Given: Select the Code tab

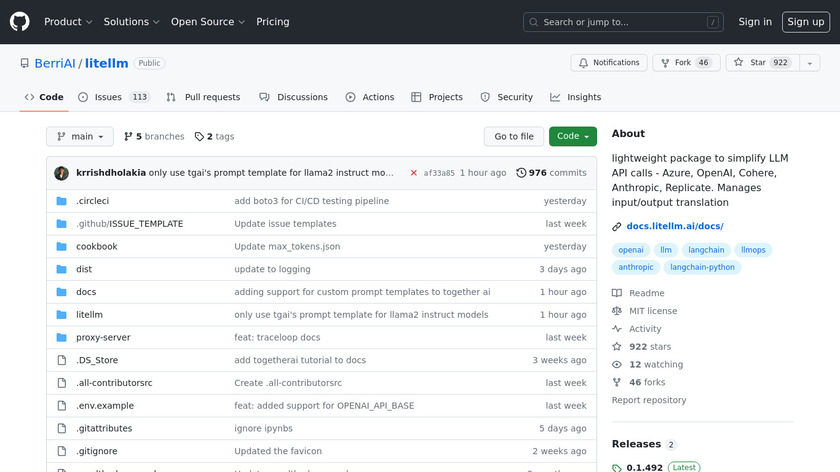Looking at the screenshot, I should tap(44, 97).
